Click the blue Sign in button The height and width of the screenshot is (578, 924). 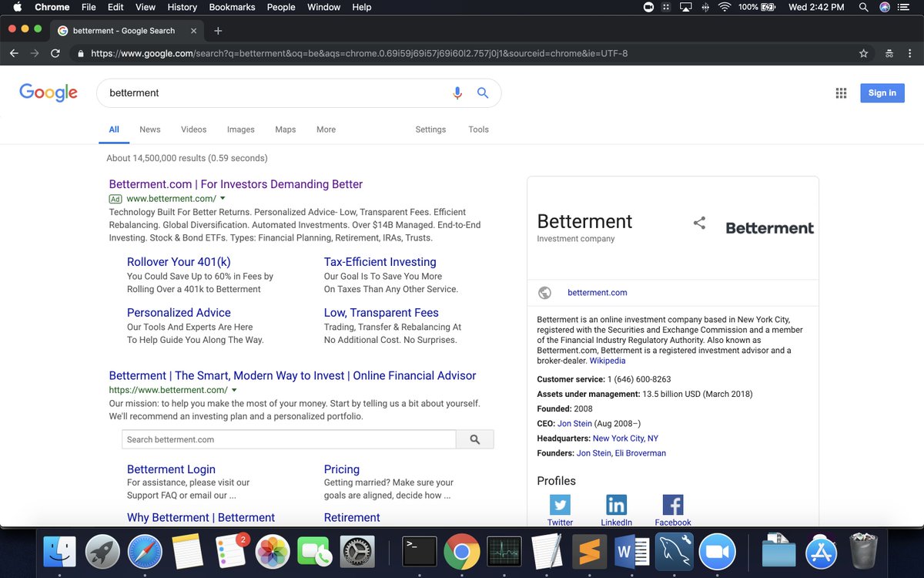click(882, 92)
